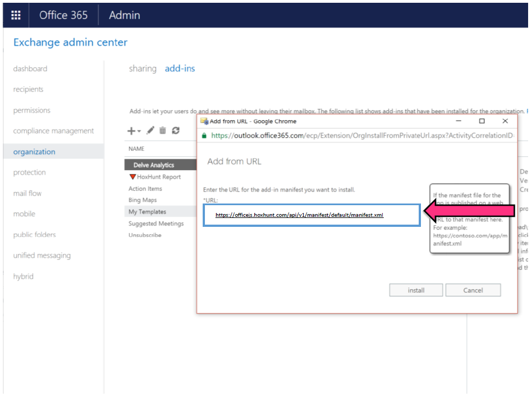Click the refresh icon in add-ins toolbar
This screenshot has width=532, height=397.
pyautogui.click(x=175, y=131)
